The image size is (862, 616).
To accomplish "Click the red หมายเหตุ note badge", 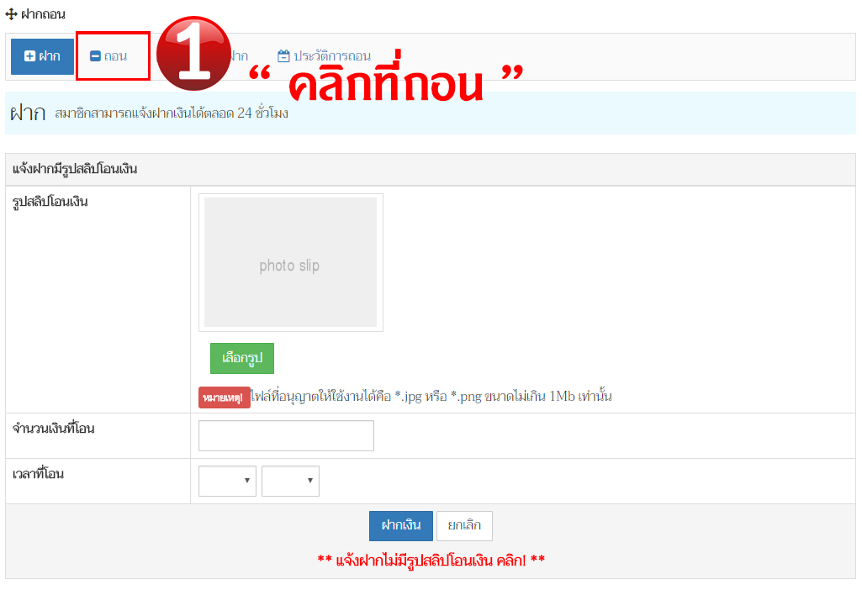I will pyautogui.click(x=224, y=398).
